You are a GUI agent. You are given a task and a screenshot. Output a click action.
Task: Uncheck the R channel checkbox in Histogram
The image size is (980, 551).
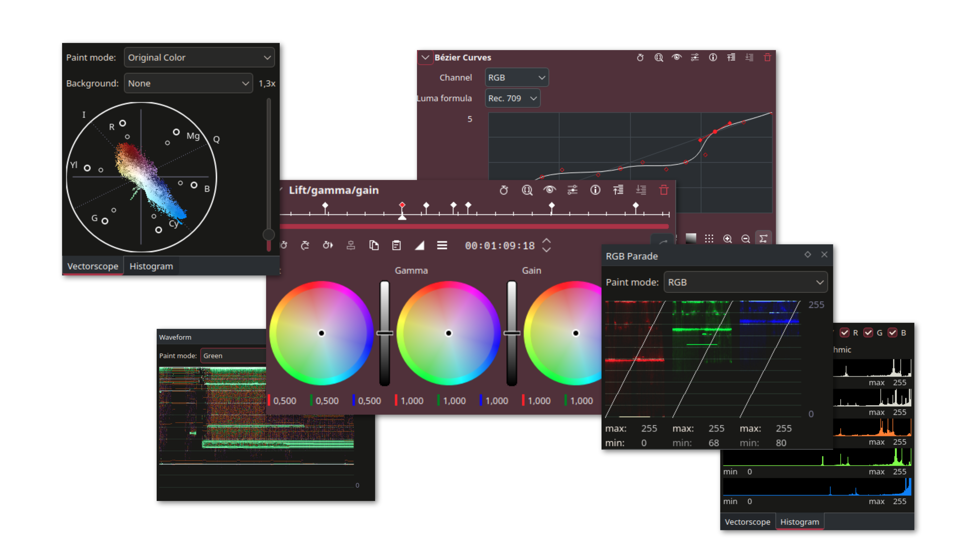(x=844, y=333)
